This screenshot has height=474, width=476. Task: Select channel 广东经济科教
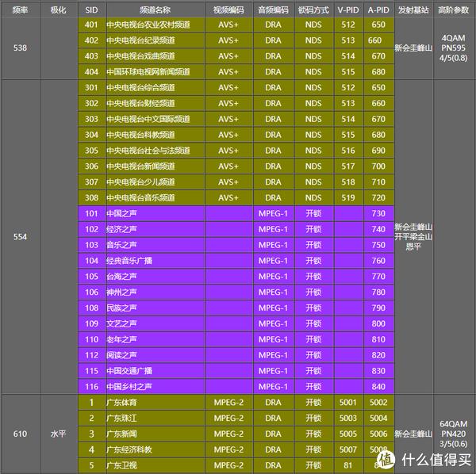pyautogui.click(x=129, y=450)
